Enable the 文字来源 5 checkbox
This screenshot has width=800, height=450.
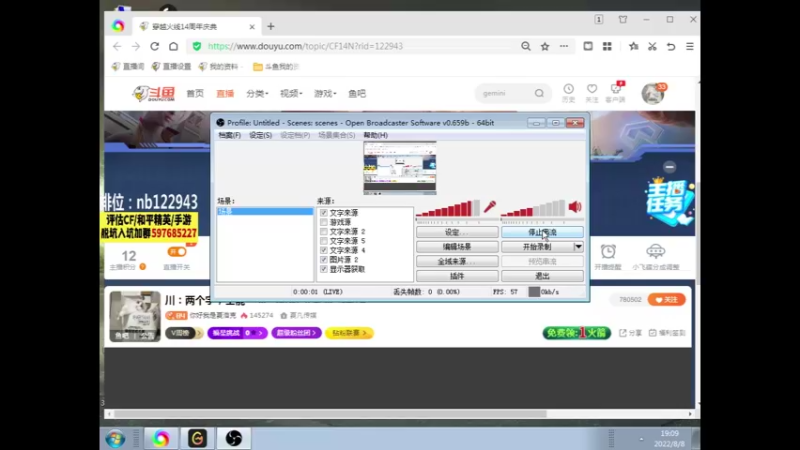[324, 241]
